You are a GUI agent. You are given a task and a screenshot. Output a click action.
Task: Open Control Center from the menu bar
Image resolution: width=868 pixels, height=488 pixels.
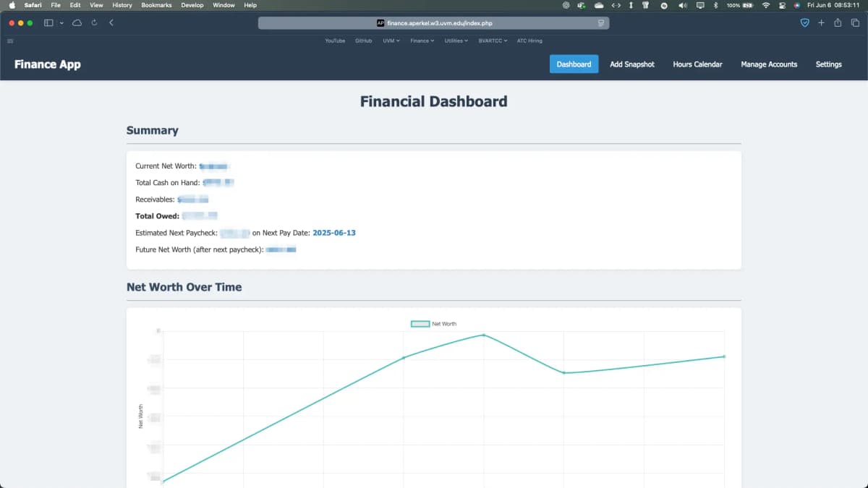pyautogui.click(x=781, y=5)
